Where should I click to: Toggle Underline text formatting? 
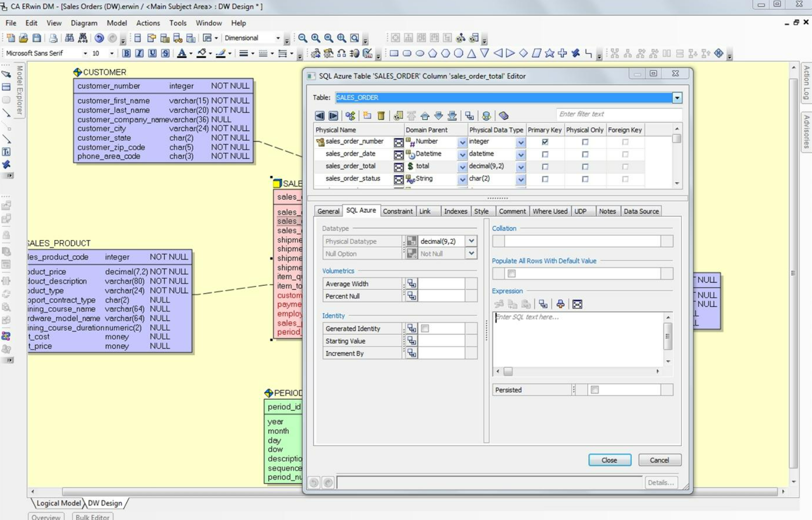[152, 53]
